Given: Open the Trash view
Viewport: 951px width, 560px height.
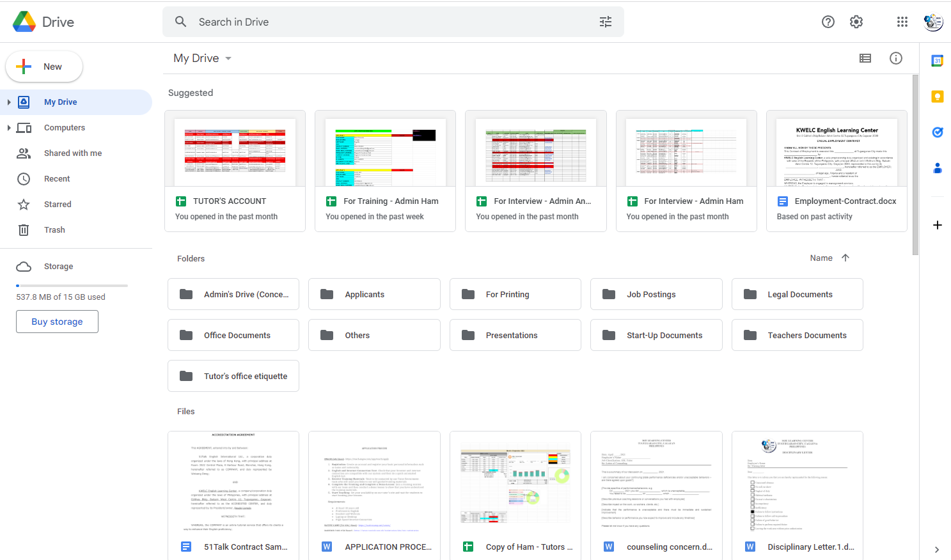Looking at the screenshot, I should point(76,230).
